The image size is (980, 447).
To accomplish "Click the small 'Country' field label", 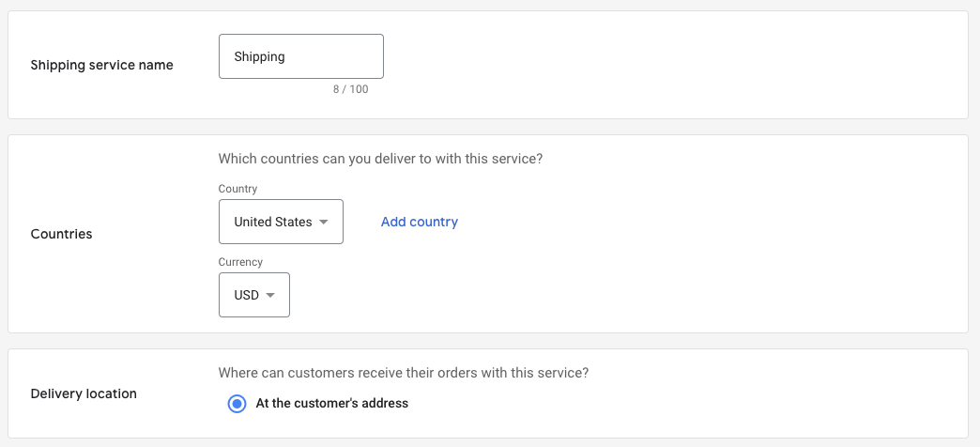I will click(237, 189).
